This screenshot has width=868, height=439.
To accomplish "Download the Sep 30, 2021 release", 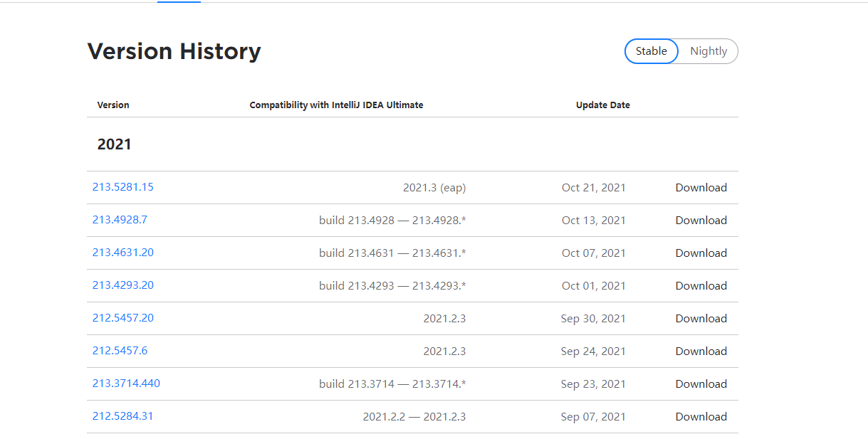I will 701,318.
